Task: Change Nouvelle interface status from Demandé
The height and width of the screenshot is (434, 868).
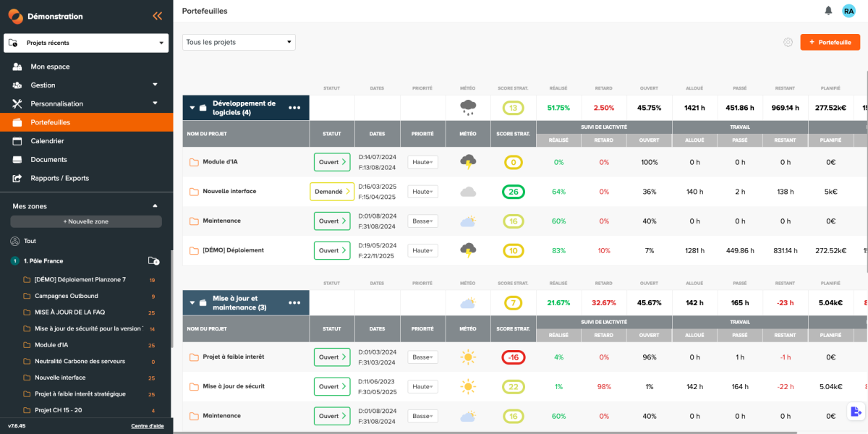Action: pyautogui.click(x=332, y=192)
